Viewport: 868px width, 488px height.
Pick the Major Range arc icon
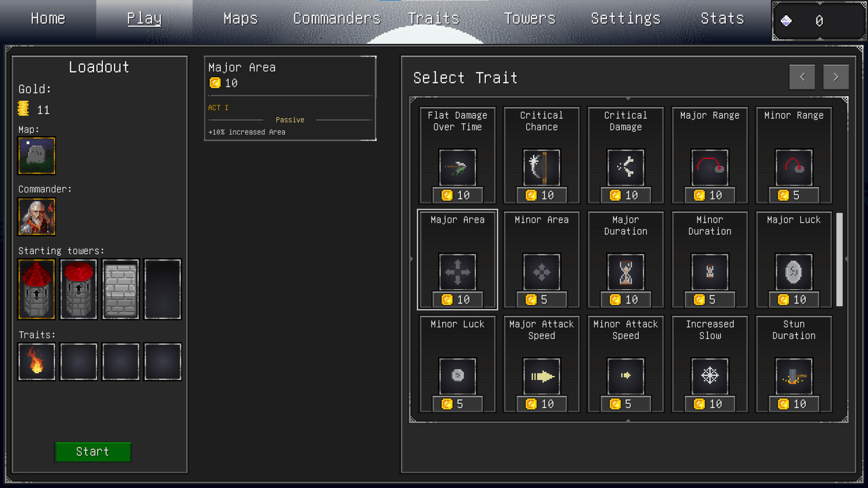[709, 168]
